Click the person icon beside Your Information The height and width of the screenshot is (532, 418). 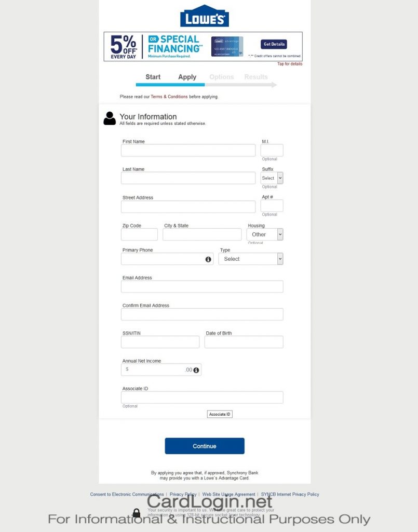coord(110,118)
